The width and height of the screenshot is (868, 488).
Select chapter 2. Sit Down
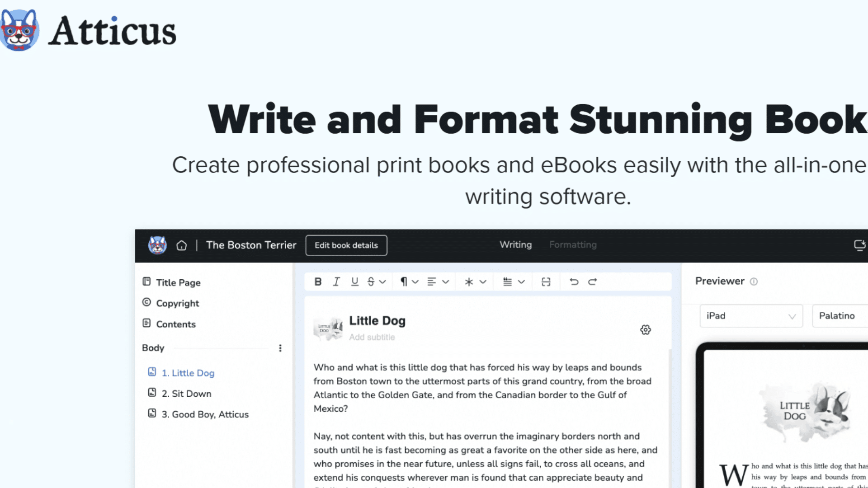point(186,394)
